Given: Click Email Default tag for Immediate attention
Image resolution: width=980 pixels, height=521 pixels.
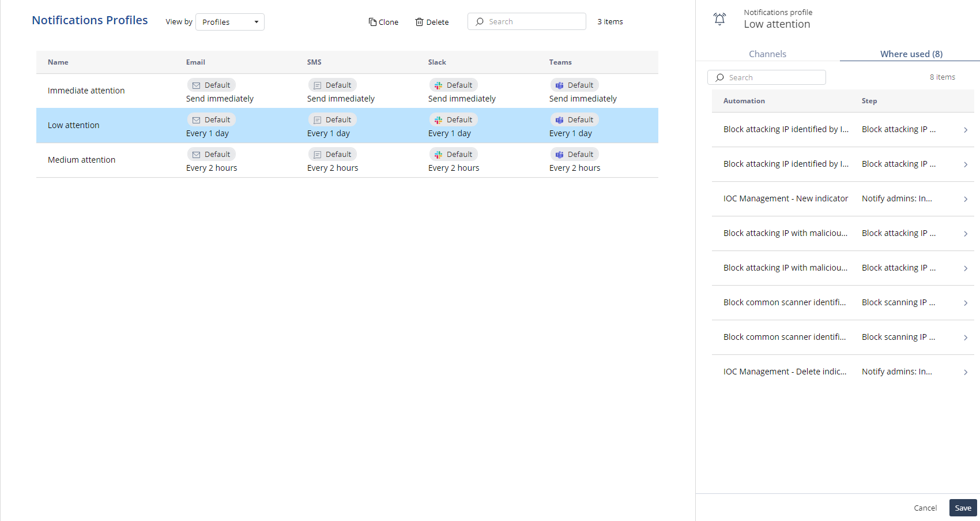Looking at the screenshot, I should click(x=211, y=85).
